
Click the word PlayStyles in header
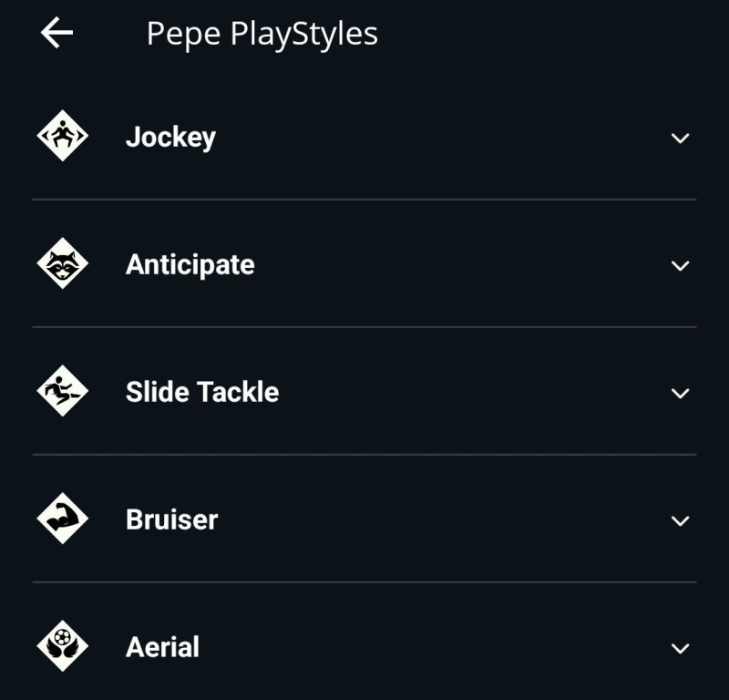click(303, 35)
